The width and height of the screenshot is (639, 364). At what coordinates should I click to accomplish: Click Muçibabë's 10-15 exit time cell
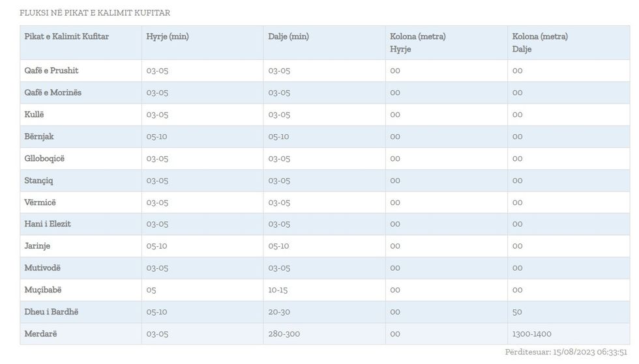pyautogui.click(x=279, y=290)
